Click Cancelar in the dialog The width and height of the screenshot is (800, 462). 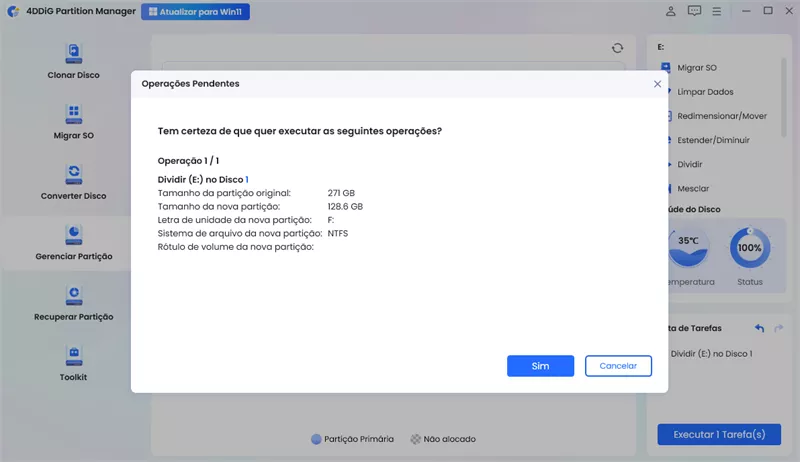(x=618, y=366)
